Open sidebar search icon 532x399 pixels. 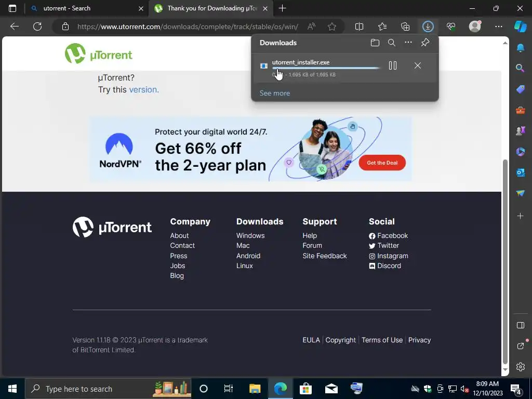tap(520, 68)
